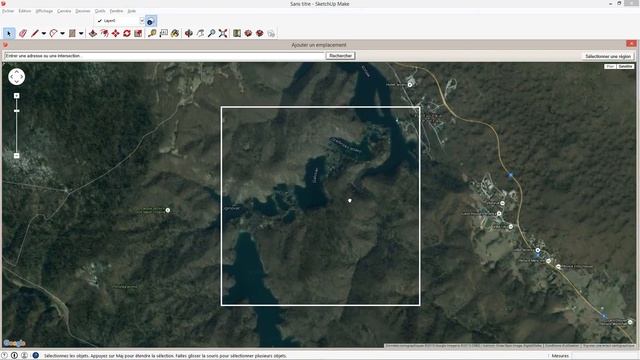Activate the Pan hand tool
The height and width of the screenshot is (360, 640).
pos(200,33)
